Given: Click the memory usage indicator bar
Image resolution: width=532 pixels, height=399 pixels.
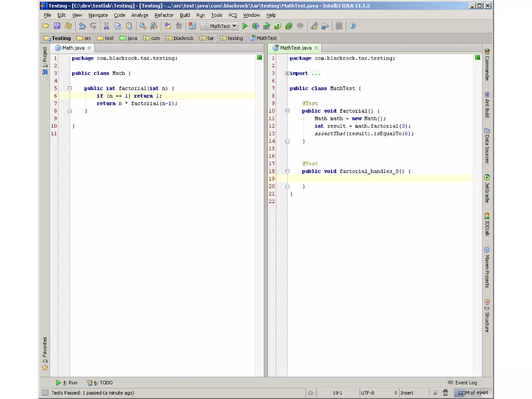Looking at the screenshot, I should 473,393.
